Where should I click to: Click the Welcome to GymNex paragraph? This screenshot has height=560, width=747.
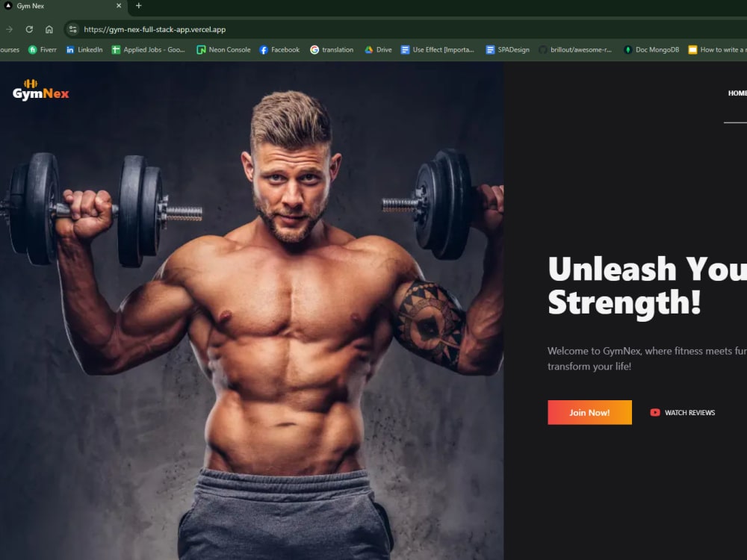click(x=647, y=358)
